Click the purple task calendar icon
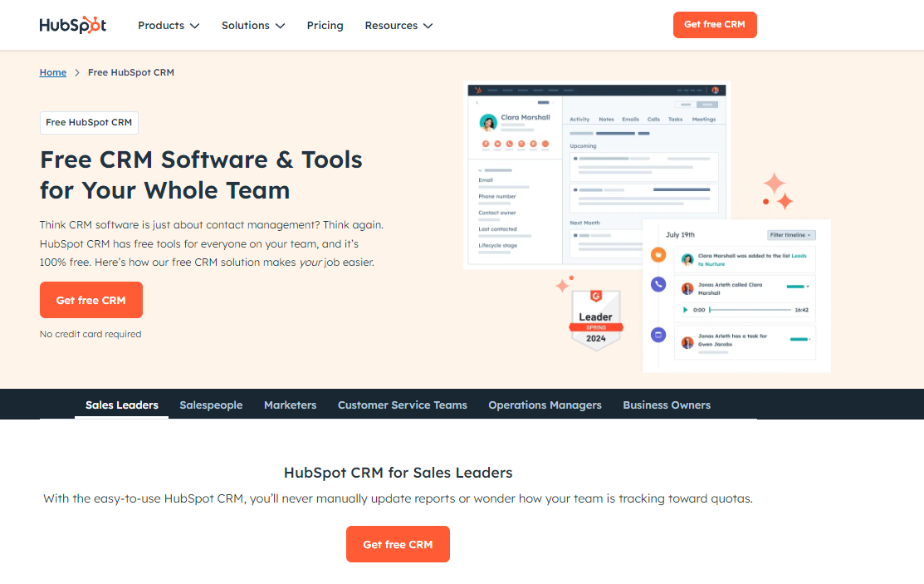The image size is (924, 584). click(x=658, y=335)
